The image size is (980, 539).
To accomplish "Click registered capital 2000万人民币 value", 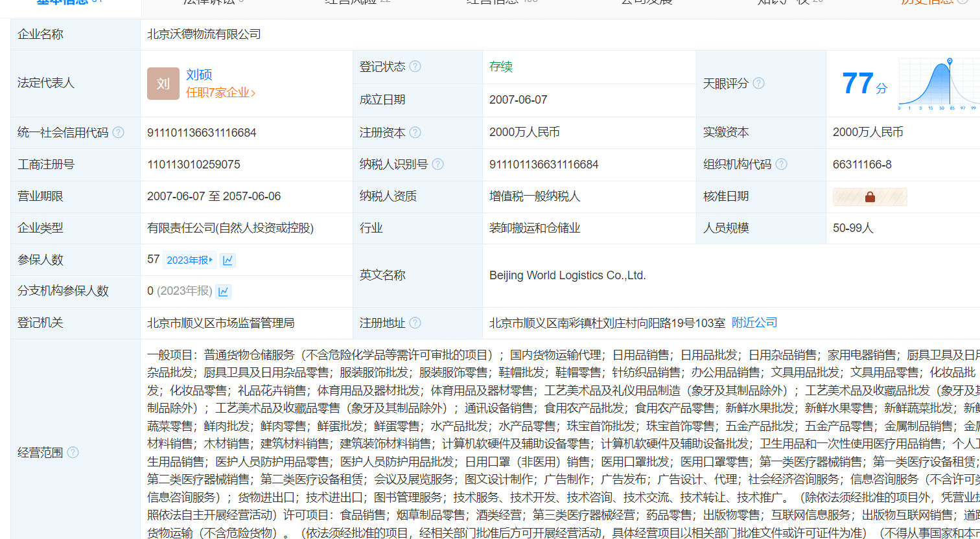I will (525, 132).
